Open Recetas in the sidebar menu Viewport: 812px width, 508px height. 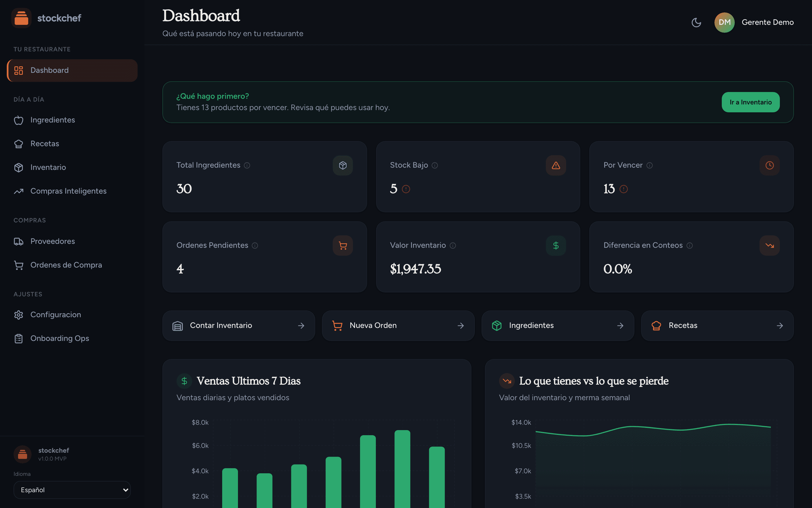click(72, 144)
